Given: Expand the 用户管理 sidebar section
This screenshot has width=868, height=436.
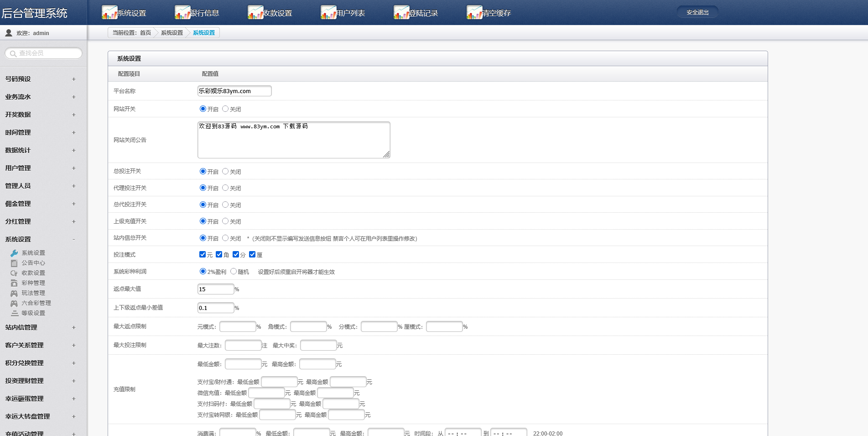Looking at the screenshot, I should [x=73, y=168].
